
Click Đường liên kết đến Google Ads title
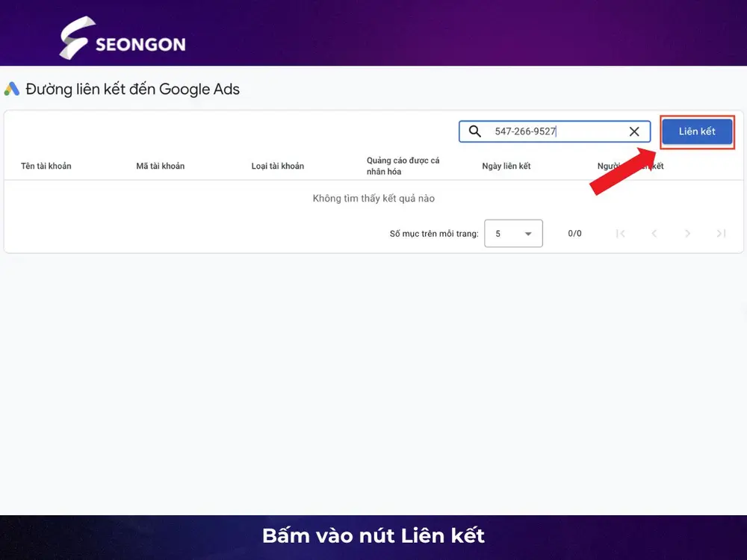click(132, 89)
